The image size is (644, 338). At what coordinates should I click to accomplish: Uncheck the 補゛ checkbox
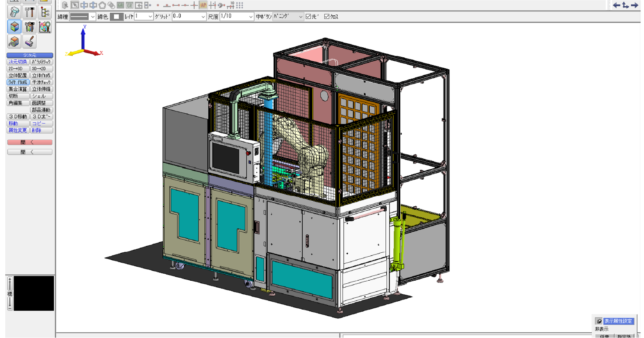[308, 17]
